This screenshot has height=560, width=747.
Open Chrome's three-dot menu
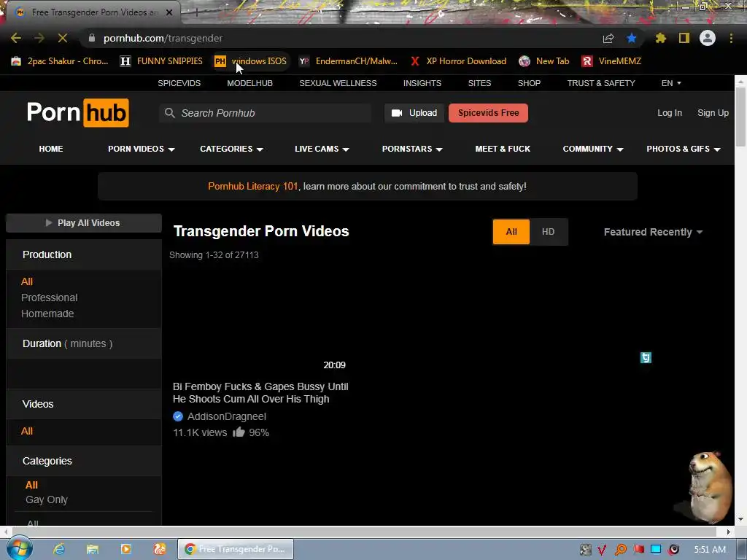pyautogui.click(x=731, y=38)
